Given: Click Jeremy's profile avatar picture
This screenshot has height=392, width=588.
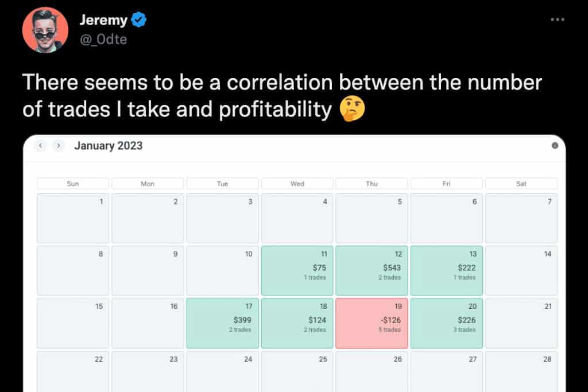Looking at the screenshot, I should (x=45, y=30).
